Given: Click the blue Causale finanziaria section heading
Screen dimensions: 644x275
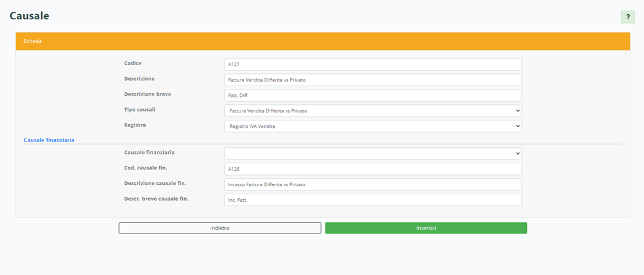Looking at the screenshot, I should point(49,140).
